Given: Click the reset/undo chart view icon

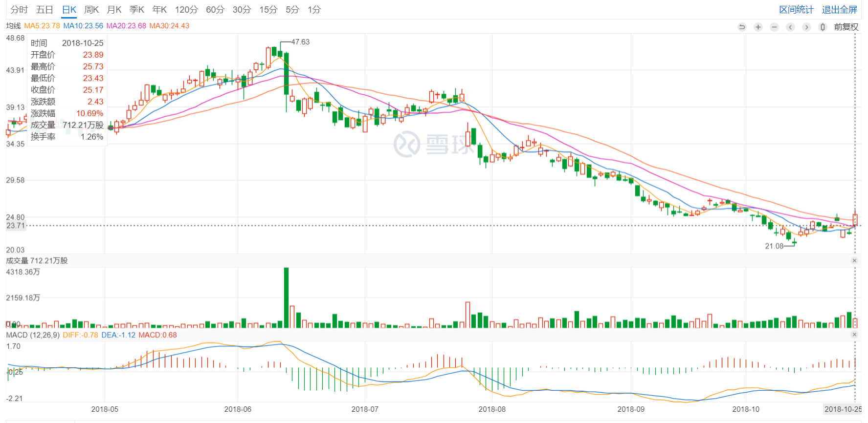Looking at the screenshot, I should click(x=742, y=27).
